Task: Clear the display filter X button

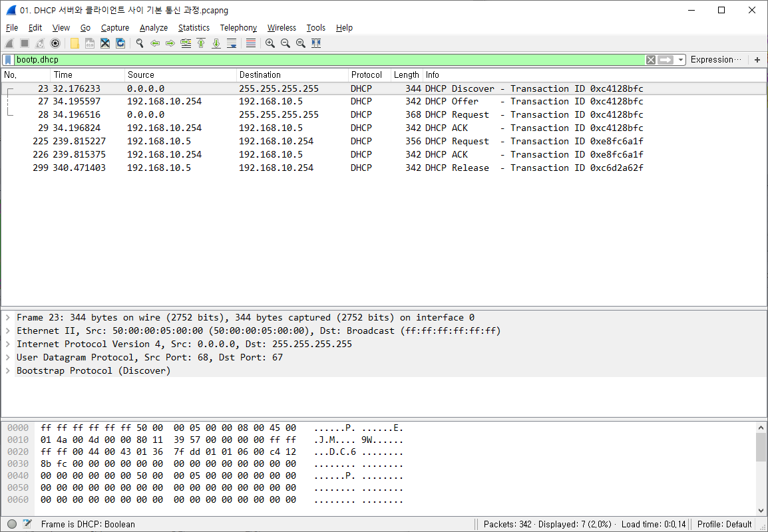Action: click(650, 60)
